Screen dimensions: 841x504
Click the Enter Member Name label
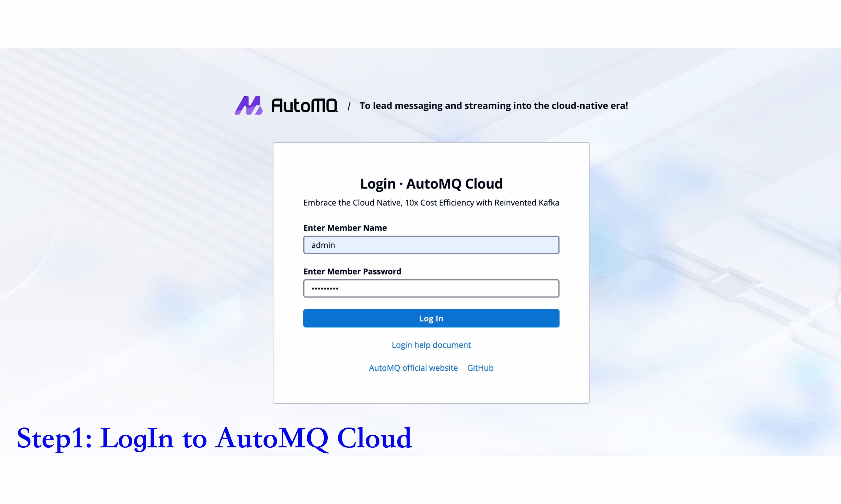pos(345,228)
